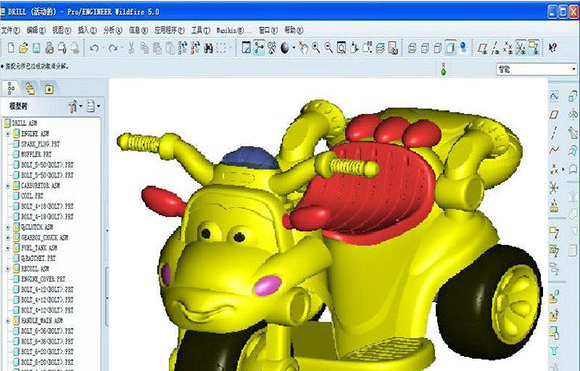
Task: Click the Undo arrow in toolbar
Action: tap(94, 48)
